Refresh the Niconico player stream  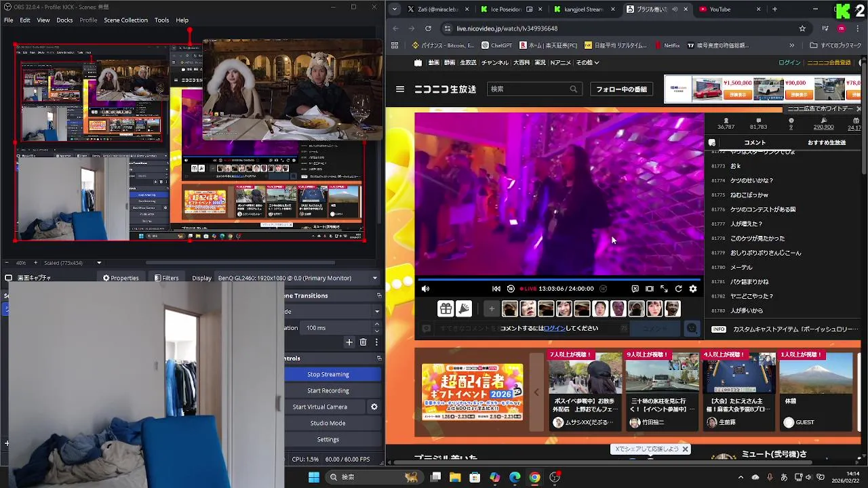point(678,289)
